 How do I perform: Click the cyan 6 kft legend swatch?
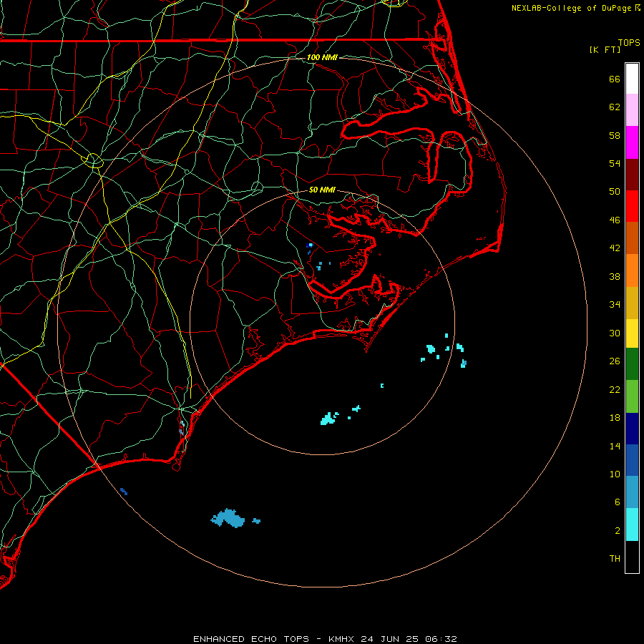pos(632,525)
